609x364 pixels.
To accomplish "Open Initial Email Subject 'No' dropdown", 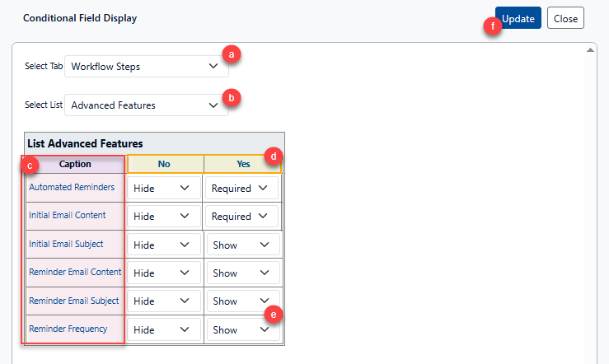I will (163, 245).
